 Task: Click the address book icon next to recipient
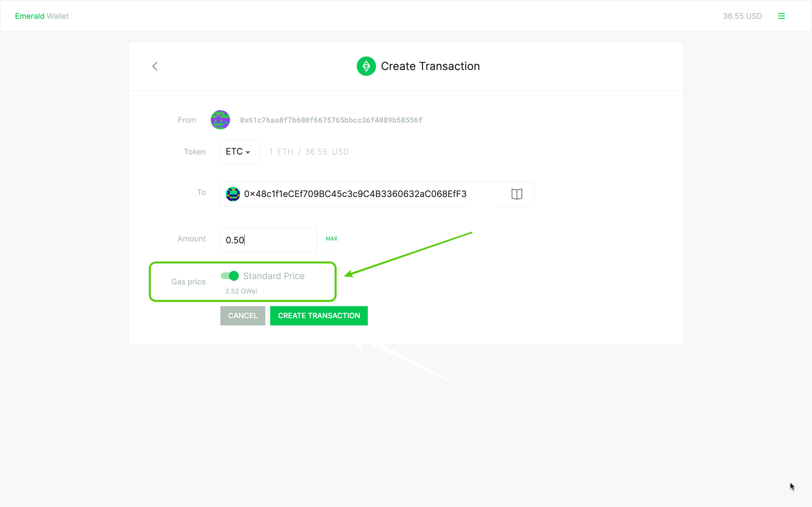(517, 193)
